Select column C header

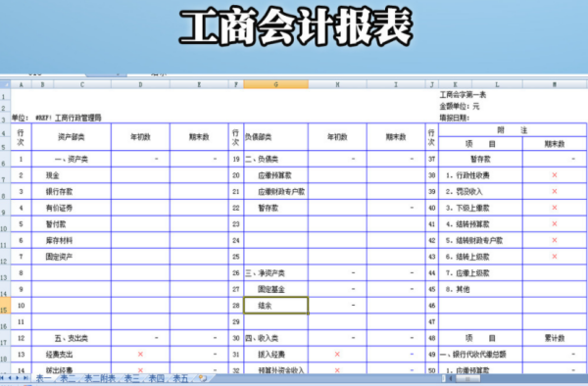[x=82, y=84]
